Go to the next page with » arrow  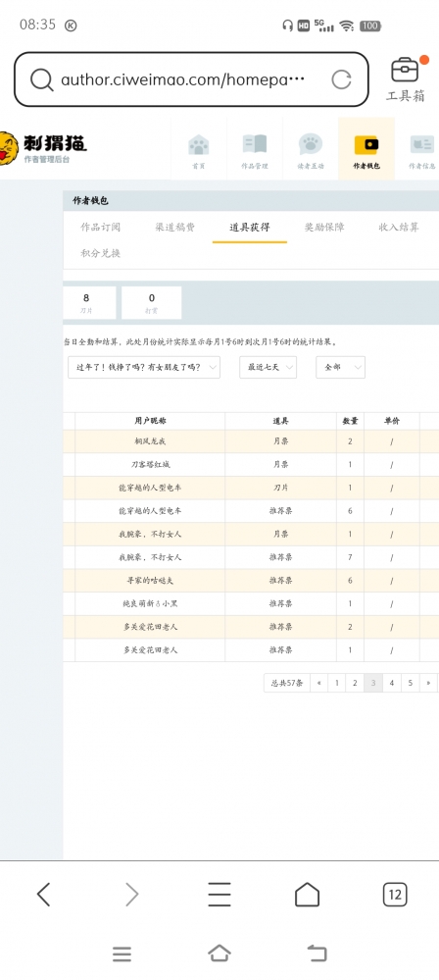click(x=428, y=683)
